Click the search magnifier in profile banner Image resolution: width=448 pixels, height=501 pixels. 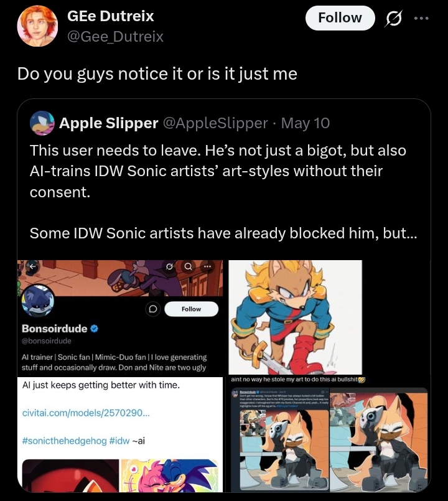coord(189,266)
